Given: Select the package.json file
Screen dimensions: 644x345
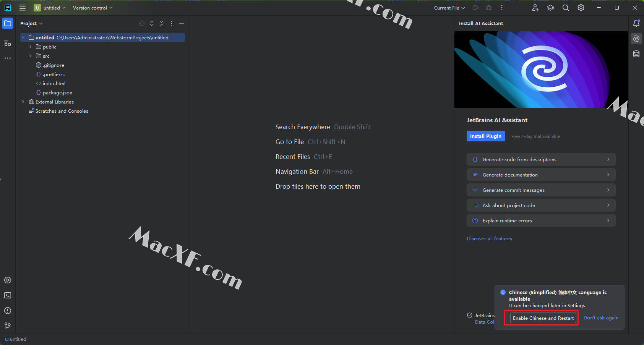Looking at the screenshot, I should [54, 92].
